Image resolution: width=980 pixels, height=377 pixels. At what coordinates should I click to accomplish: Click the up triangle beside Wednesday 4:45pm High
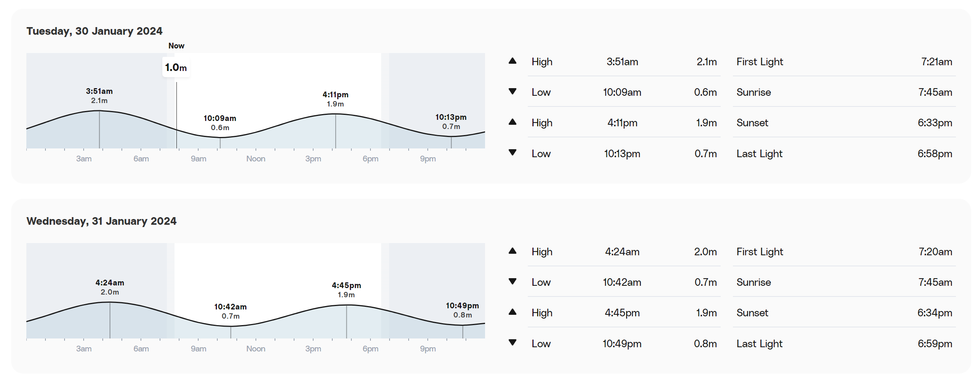tap(513, 312)
